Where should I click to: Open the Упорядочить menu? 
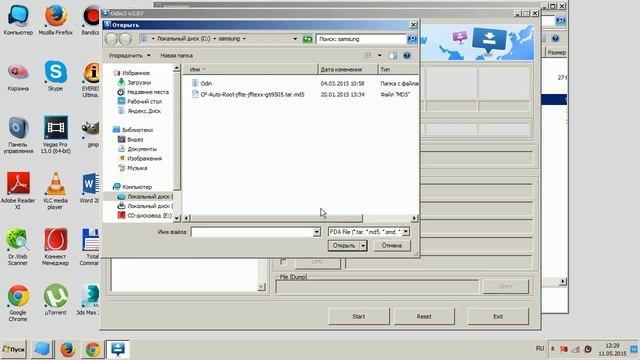click(129, 55)
